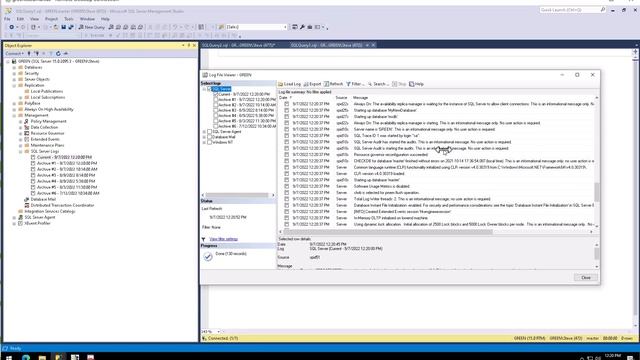
Task: Click the Date column header in log grid
Action: (283, 98)
